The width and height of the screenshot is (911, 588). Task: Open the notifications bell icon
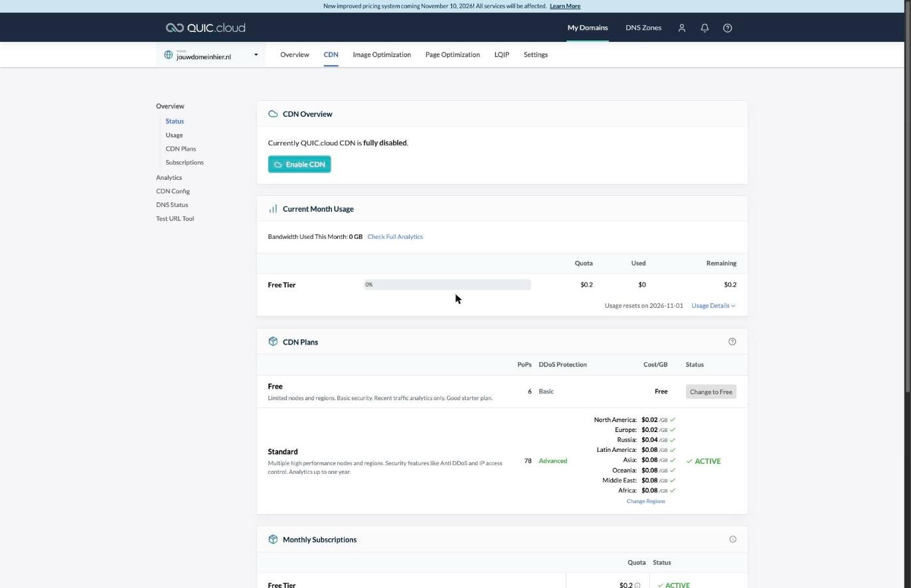tap(704, 28)
